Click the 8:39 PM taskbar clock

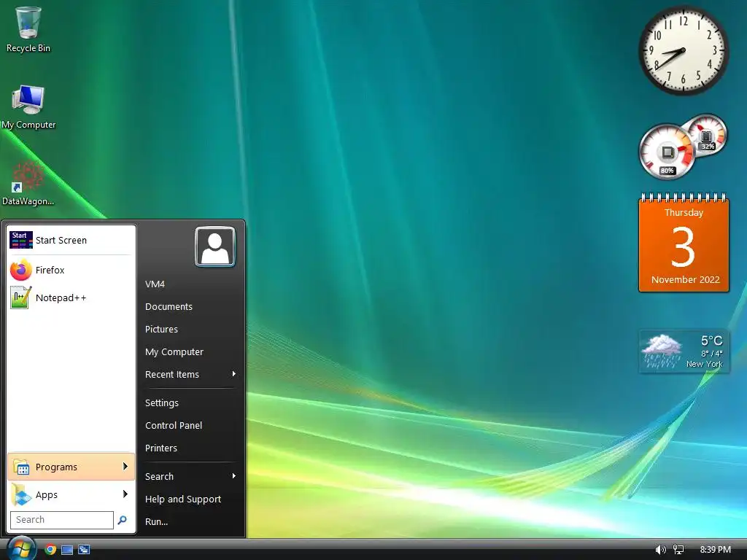(715, 550)
